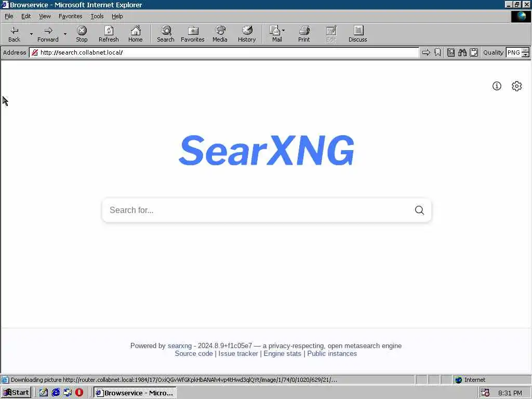The width and height of the screenshot is (532, 399).
Task: Click the binoculars find icon
Action: [x=462, y=52]
